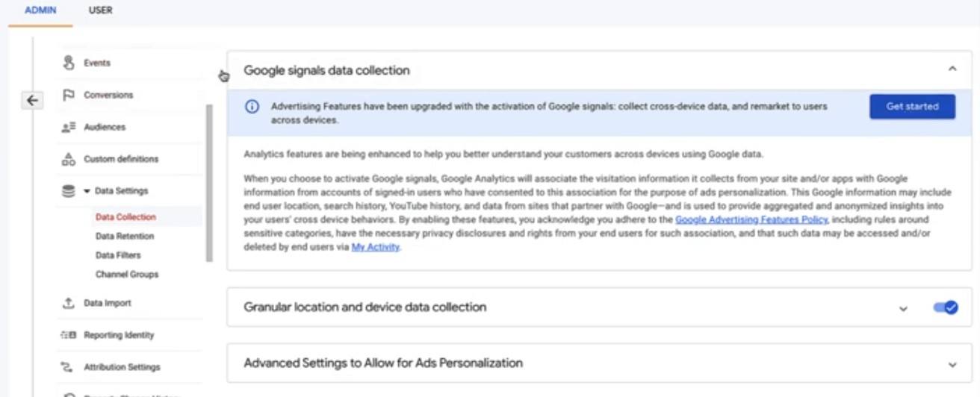This screenshot has height=397, width=980.
Task: Open the Google Advertising Features Policy link
Action: coord(751,220)
